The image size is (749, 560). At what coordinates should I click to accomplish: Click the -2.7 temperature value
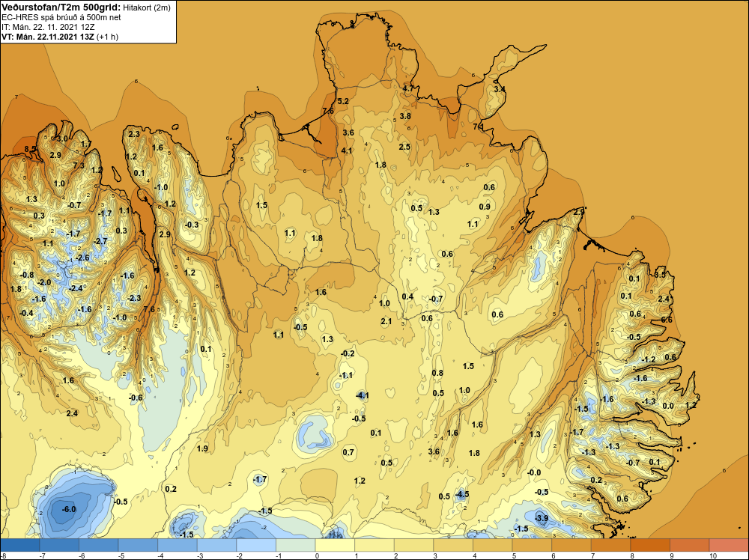tap(101, 242)
